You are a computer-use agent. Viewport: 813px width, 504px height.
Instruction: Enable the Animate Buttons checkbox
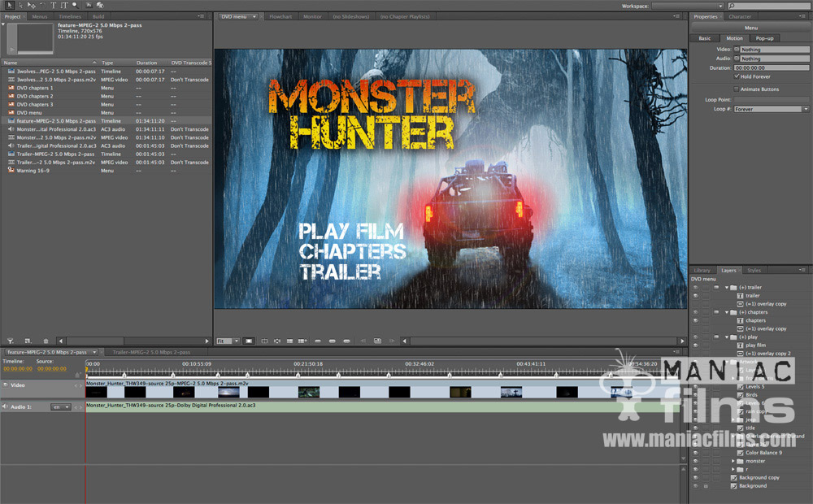click(x=737, y=89)
